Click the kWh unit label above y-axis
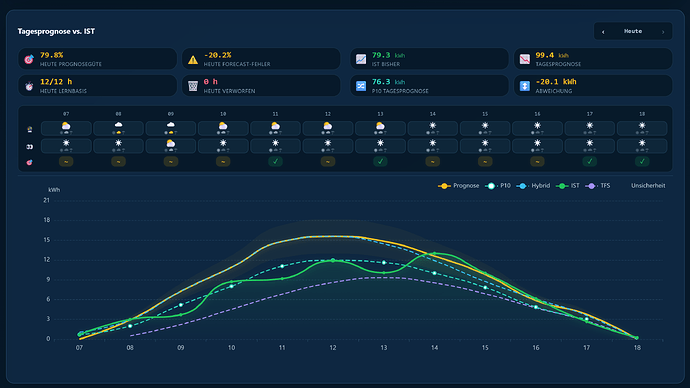 [x=54, y=190]
